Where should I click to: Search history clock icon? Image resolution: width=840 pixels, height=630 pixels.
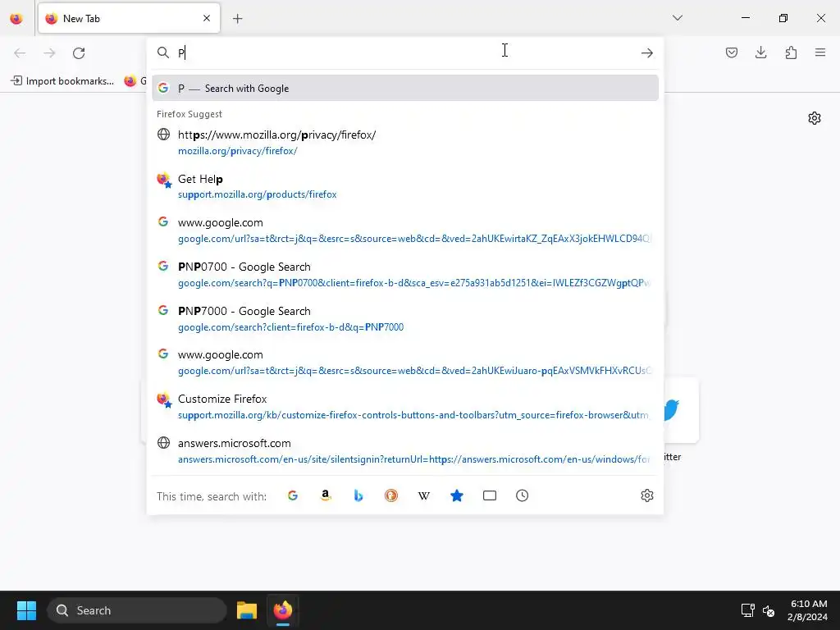pos(523,495)
